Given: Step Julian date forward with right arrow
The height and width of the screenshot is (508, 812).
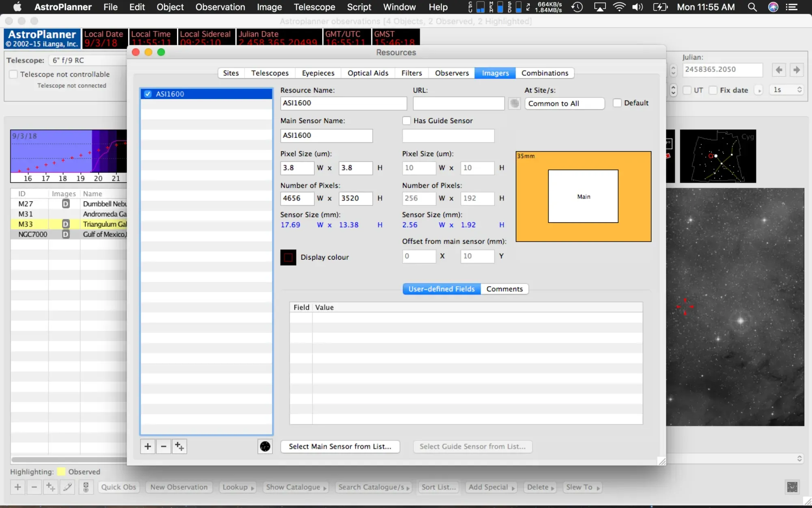Looking at the screenshot, I should pos(797,70).
